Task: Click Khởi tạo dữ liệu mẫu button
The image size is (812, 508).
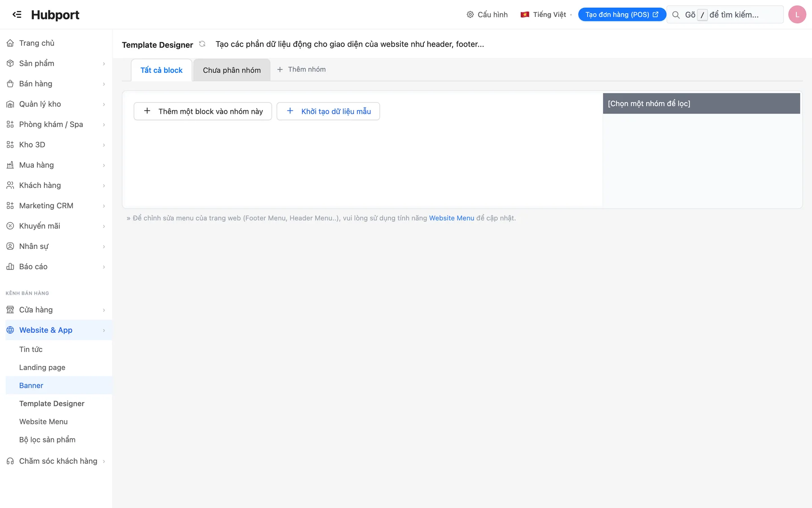Action: (x=328, y=111)
